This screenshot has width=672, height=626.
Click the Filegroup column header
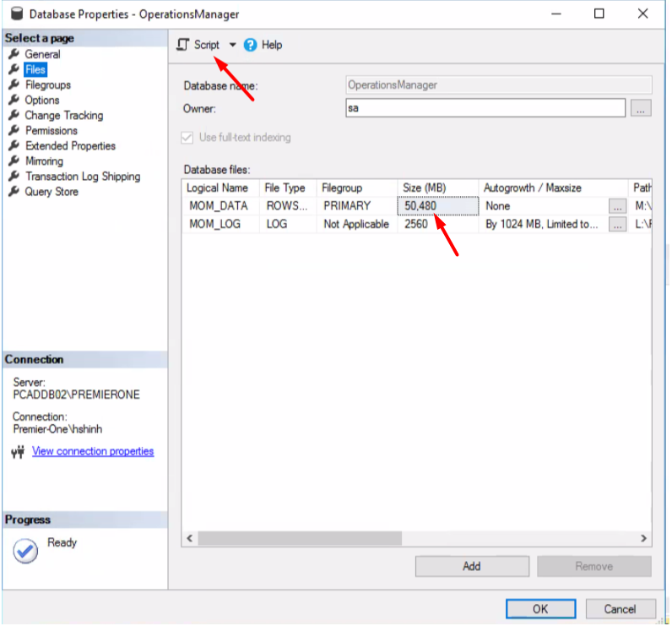point(357,188)
